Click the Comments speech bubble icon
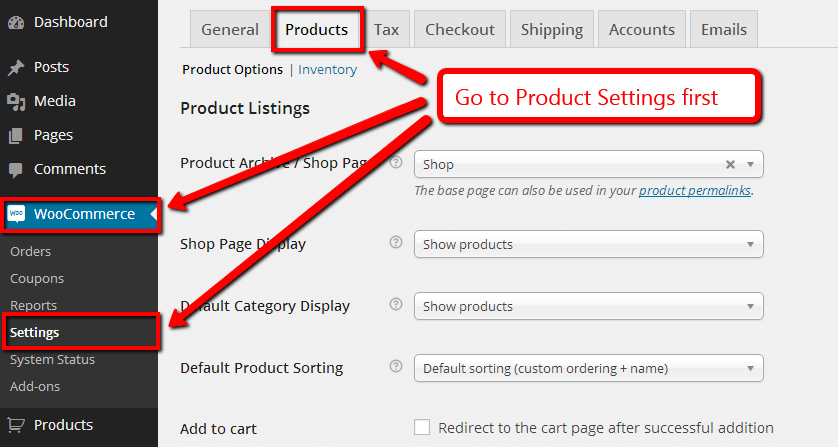Screen dimensions: 838x447 click(x=16, y=170)
